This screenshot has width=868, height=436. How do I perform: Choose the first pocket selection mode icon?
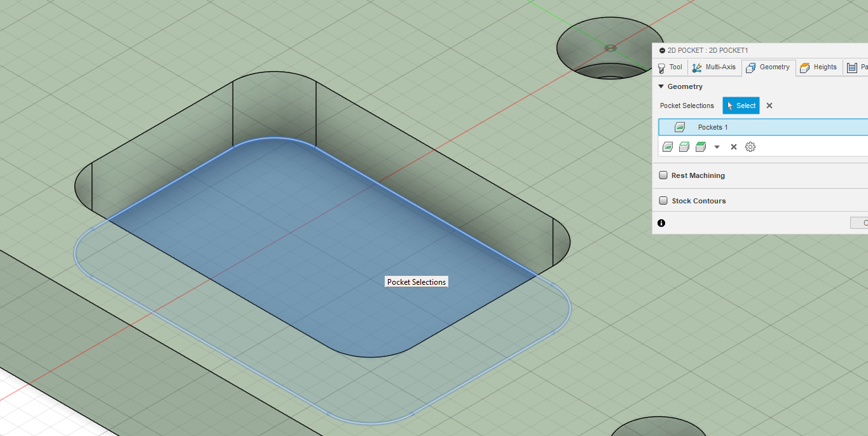[668, 147]
